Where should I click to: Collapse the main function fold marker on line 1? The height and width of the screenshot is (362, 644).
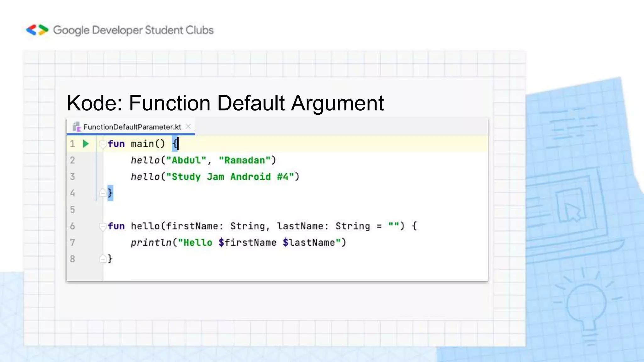pyautogui.click(x=103, y=145)
